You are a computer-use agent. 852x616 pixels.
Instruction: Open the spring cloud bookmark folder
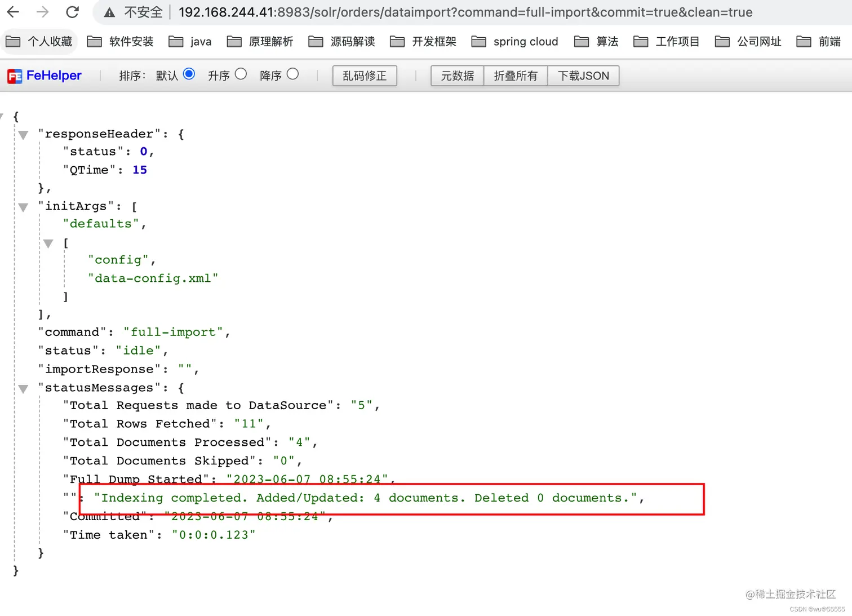(x=514, y=42)
